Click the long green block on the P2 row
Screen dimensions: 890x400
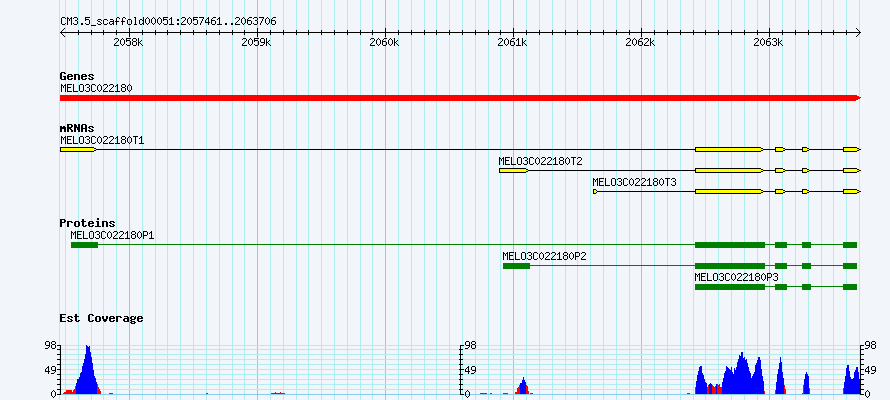click(730, 266)
